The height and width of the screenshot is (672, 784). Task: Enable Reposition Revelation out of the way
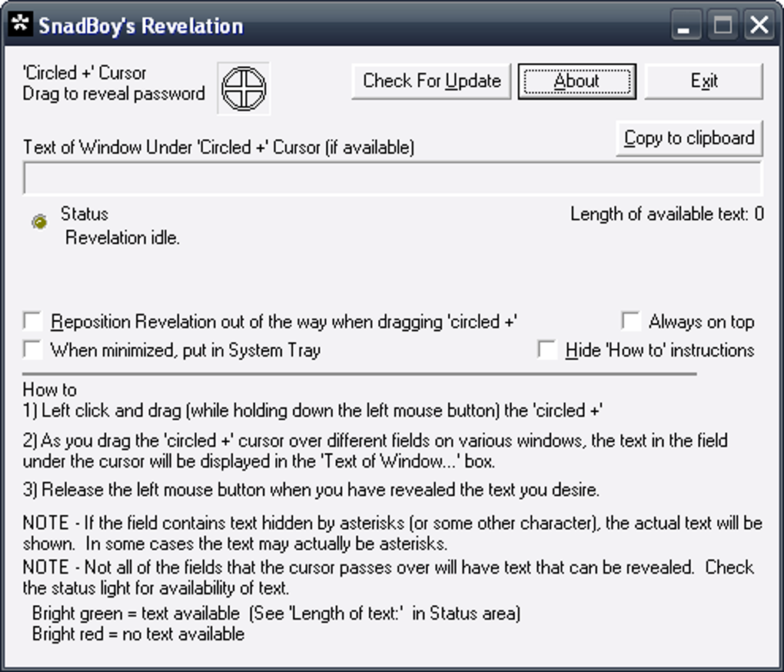coord(33,321)
